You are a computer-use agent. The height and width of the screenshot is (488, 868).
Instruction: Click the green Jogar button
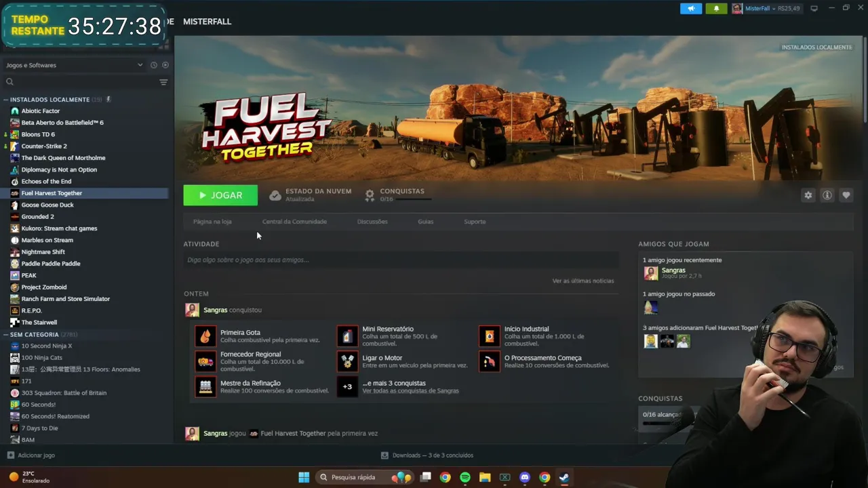(x=220, y=195)
